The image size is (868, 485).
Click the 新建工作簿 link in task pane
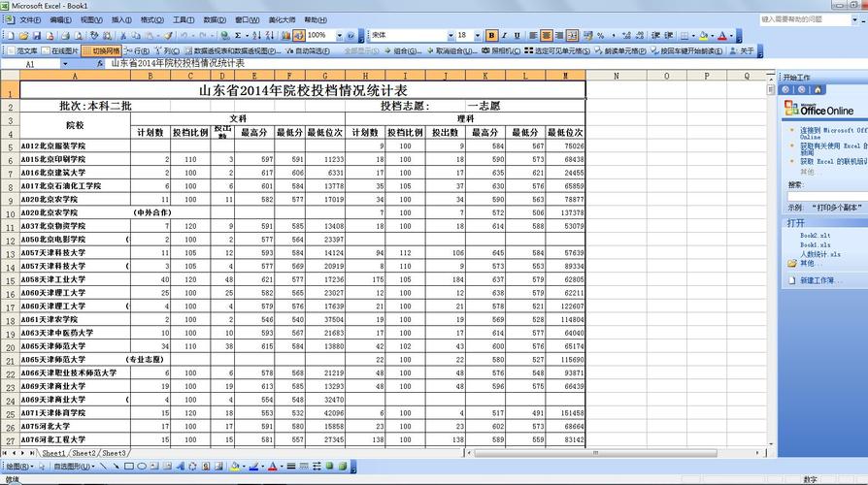(818, 281)
